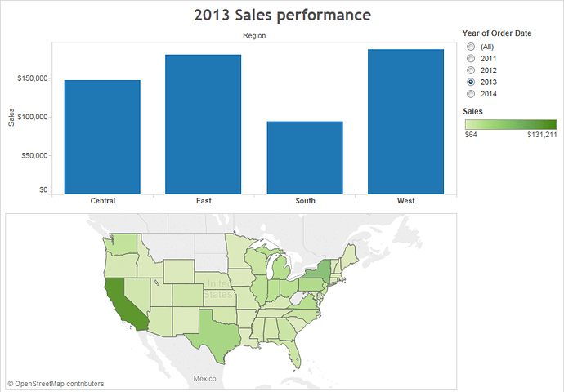Screen dimensions: 564x392
Task: Select the 2013 radio button
Action: click(471, 82)
